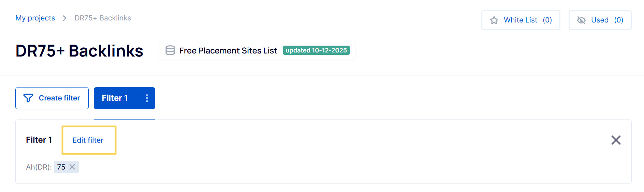Click the funnel icon in Create filter
This screenshot has width=644, height=192.
28,98
